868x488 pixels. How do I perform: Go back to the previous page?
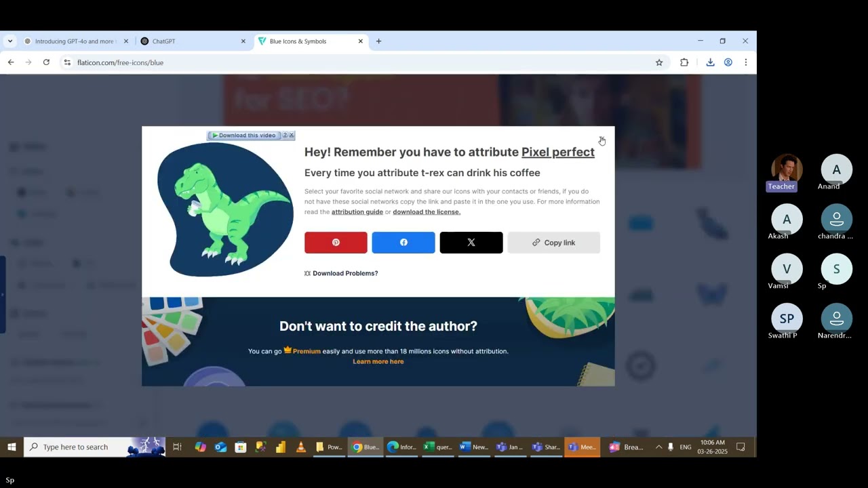11,62
